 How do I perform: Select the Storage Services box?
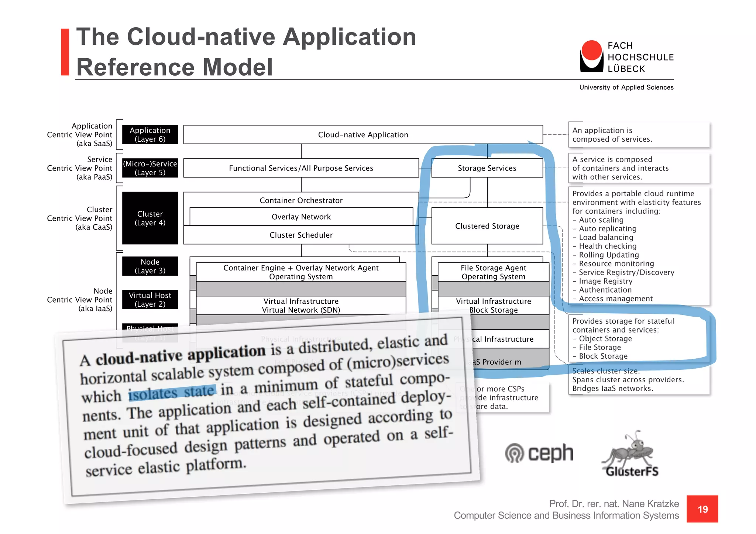point(487,168)
